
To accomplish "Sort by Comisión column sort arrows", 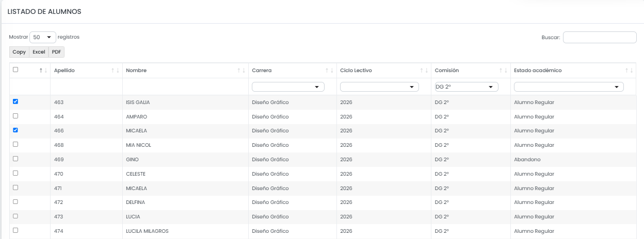I will click(503, 71).
